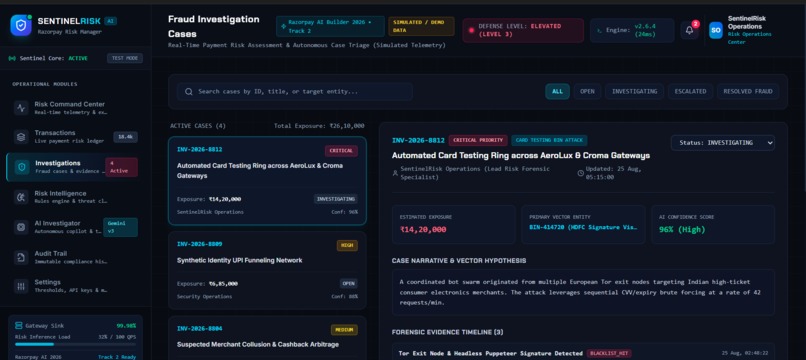Click the SentinelRisk shield logo
Screen dimensions: 806x360
click(21, 25)
